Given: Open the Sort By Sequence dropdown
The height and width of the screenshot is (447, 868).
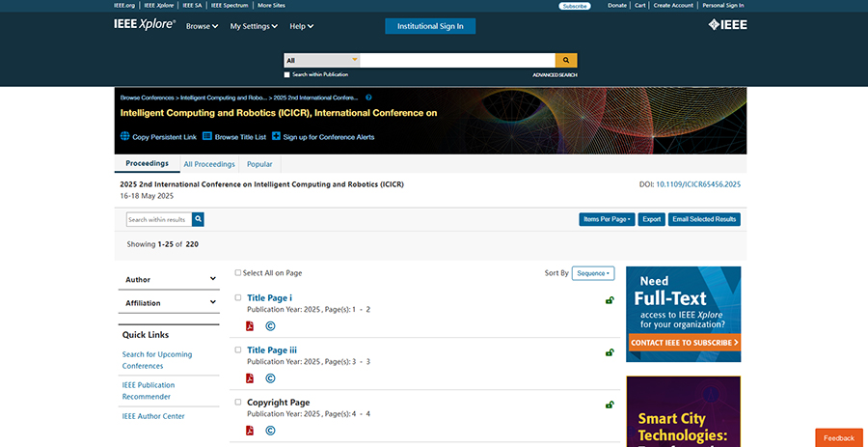Looking at the screenshot, I should (592, 273).
